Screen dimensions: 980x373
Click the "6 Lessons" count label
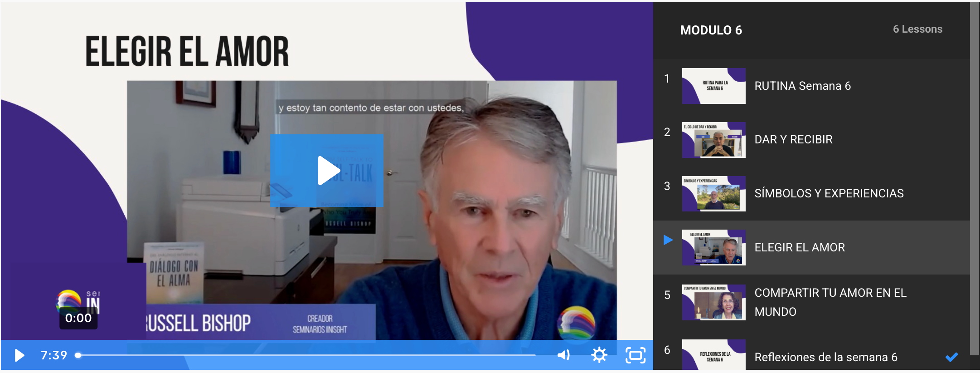917,29
